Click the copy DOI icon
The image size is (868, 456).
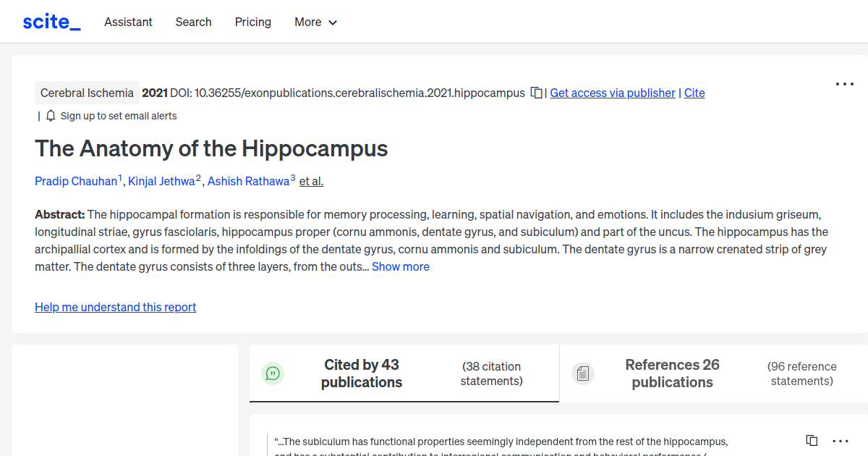[536, 93]
